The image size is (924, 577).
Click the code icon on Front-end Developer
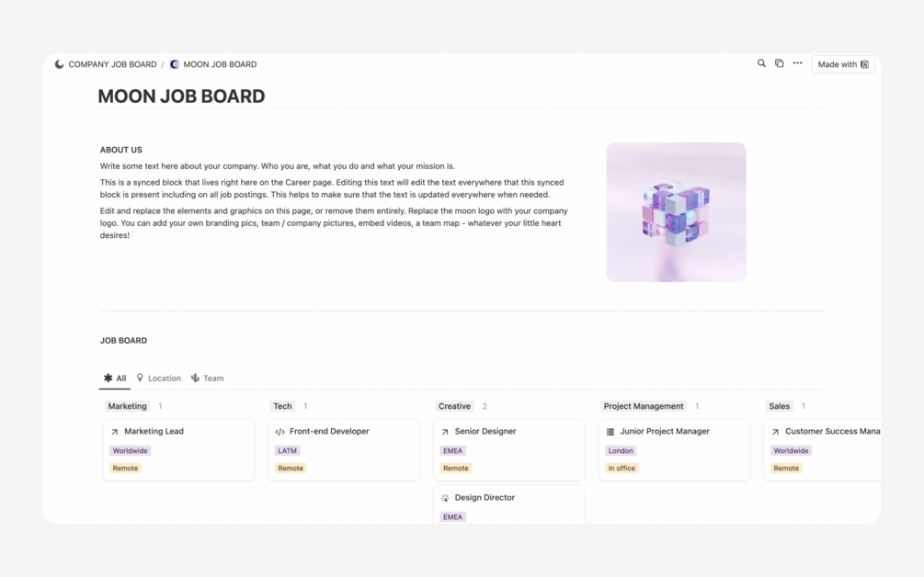point(279,432)
